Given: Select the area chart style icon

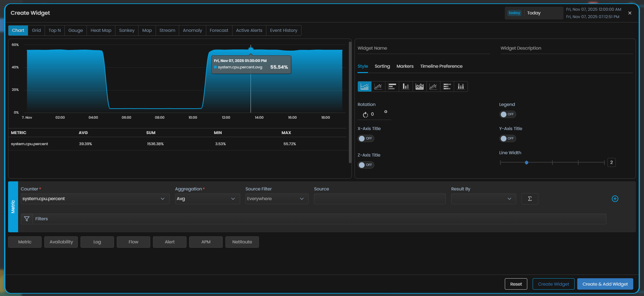Looking at the screenshot, I should pyautogui.click(x=365, y=86).
